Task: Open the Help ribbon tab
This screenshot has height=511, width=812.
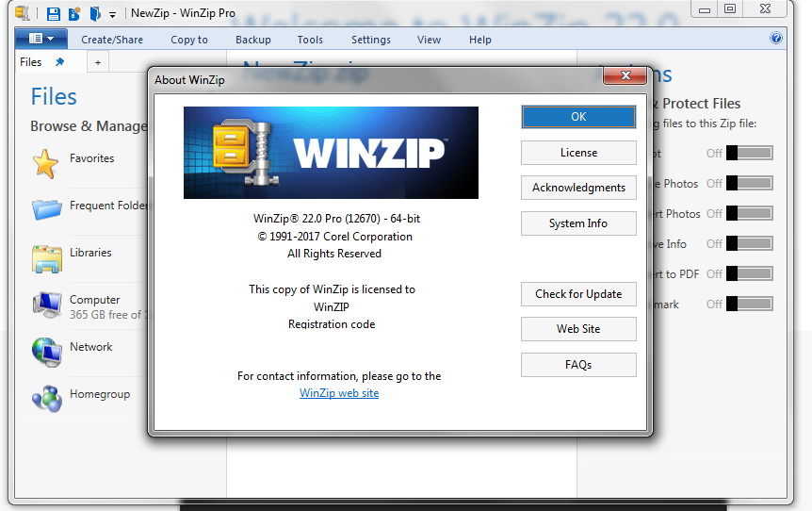Action: (480, 40)
